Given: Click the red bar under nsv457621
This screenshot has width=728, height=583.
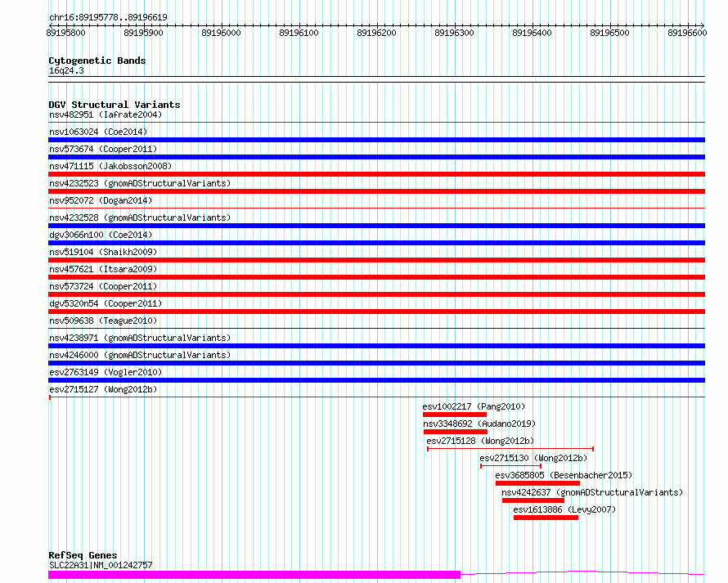Looking at the screenshot, I should pos(376,277).
